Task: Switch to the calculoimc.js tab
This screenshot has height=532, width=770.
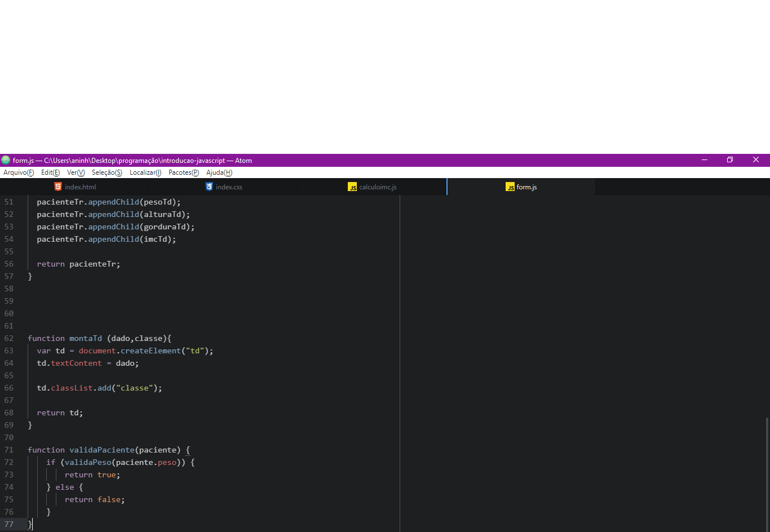Action: tap(373, 187)
